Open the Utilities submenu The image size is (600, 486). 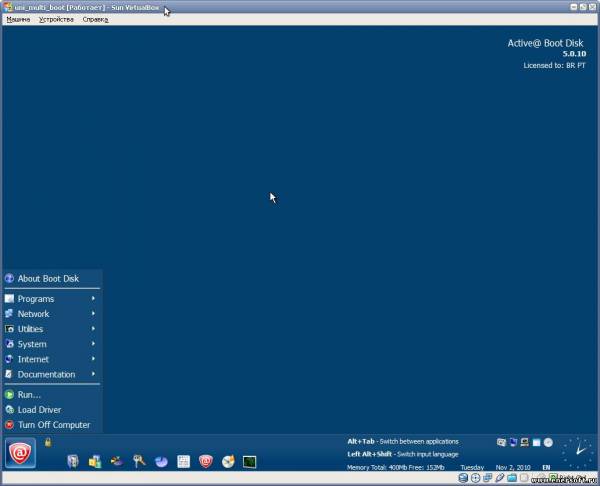(x=52, y=329)
